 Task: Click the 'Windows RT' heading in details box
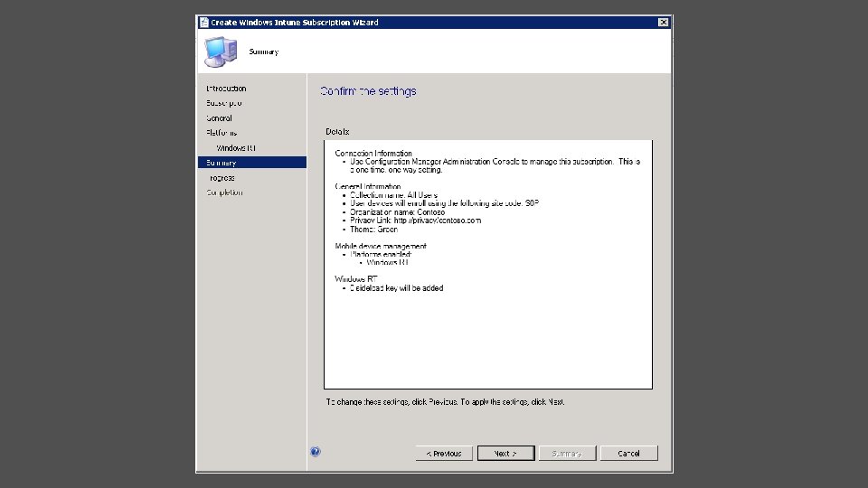tap(356, 279)
